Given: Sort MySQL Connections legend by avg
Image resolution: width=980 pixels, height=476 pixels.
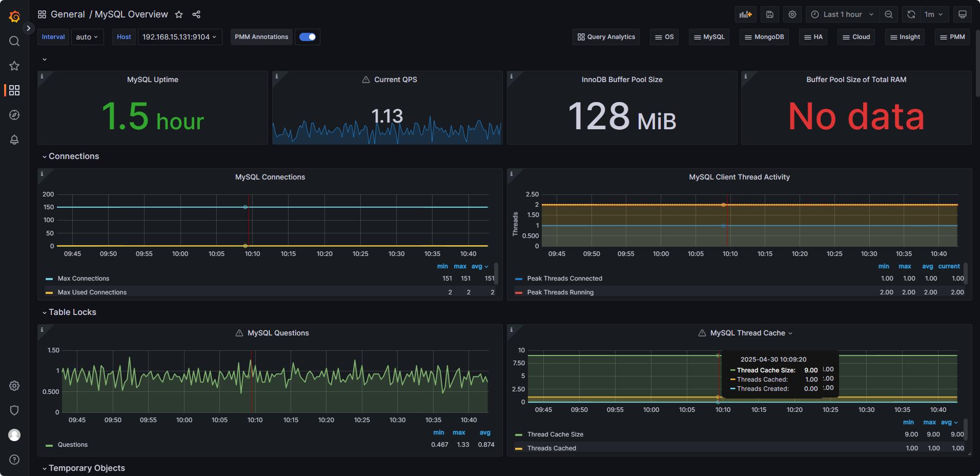Looking at the screenshot, I should 480,266.
